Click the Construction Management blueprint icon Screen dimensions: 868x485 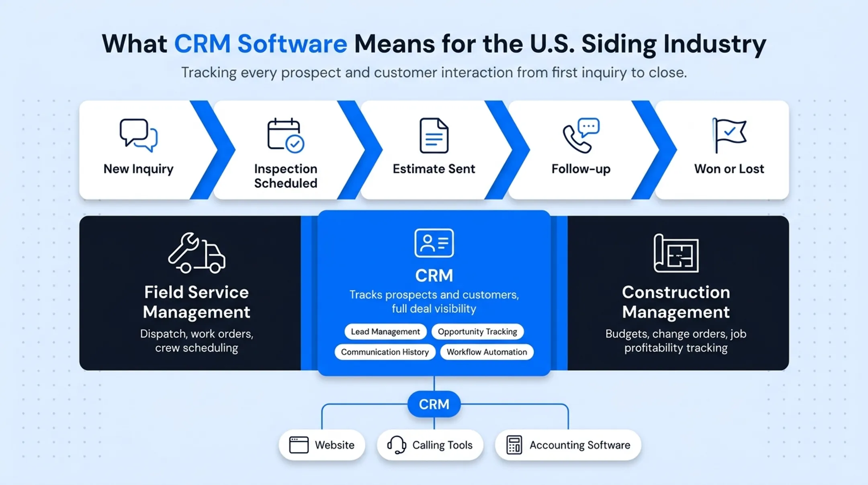(x=676, y=253)
